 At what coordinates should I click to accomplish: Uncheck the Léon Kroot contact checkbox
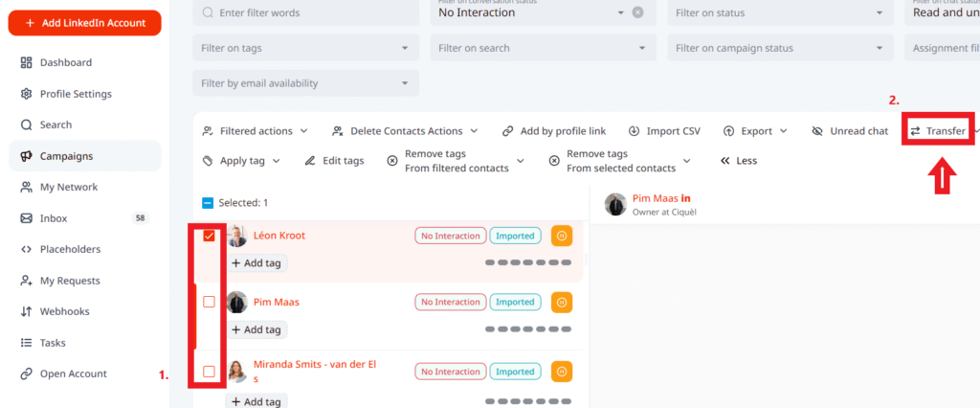tap(209, 236)
